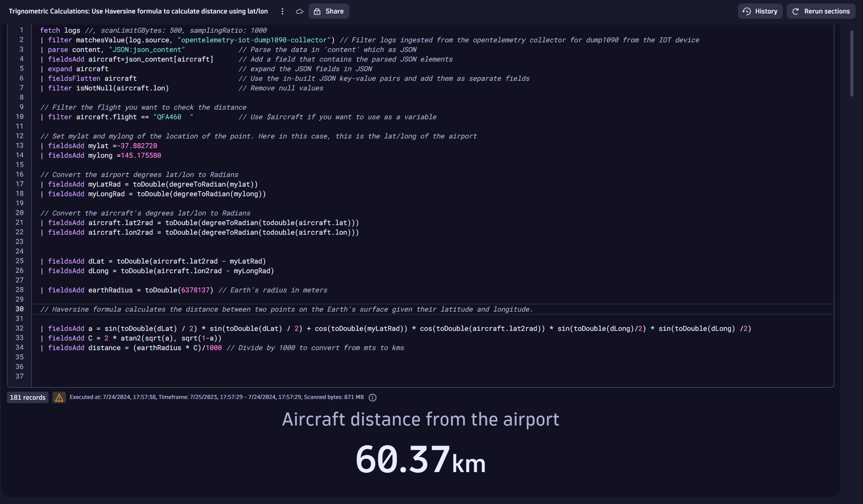Open the notebook options kebab menu
This screenshot has width=863, height=504.
tap(283, 11)
